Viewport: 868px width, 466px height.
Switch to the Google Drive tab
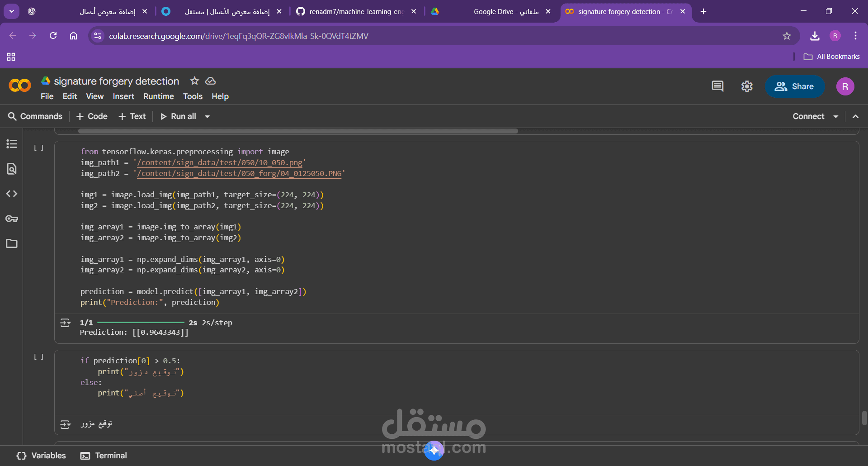(491, 11)
